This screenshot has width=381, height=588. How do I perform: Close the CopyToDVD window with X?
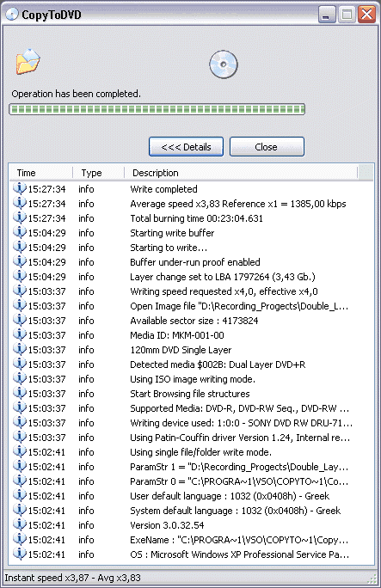pyautogui.click(x=366, y=15)
